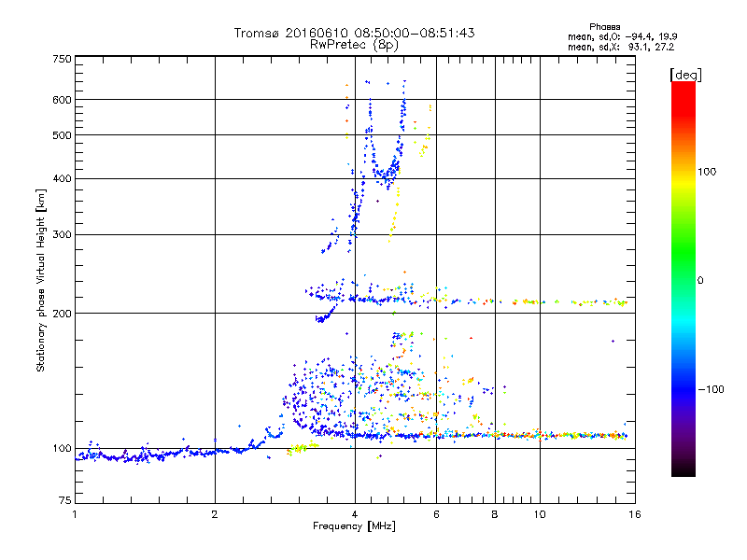Click the y-axis tick label "300"
This screenshot has width=747, height=560.
62,235
